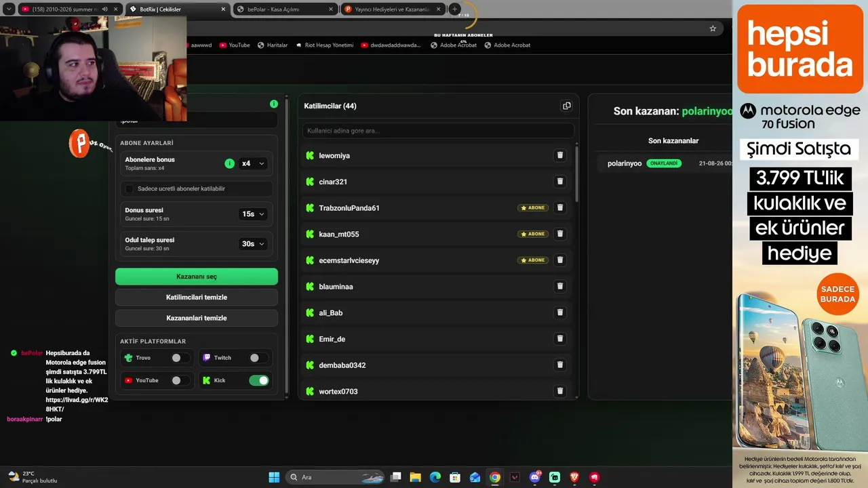Open the Haritalar bookmark
The image size is (868, 488).
pos(273,45)
